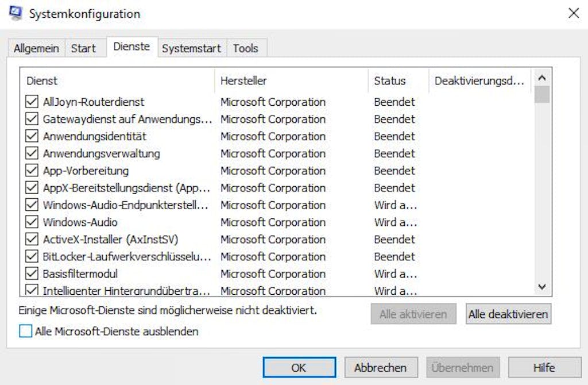Click Microsoft Corporation in App-Vorbereitung row
The width and height of the screenshot is (588, 385).
tap(273, 171)
